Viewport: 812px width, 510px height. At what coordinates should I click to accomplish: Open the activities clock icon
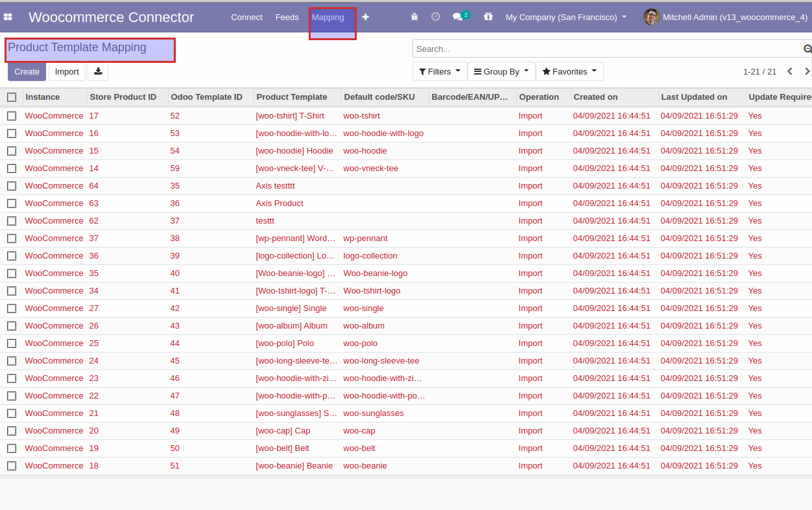[x=436, y=17]
